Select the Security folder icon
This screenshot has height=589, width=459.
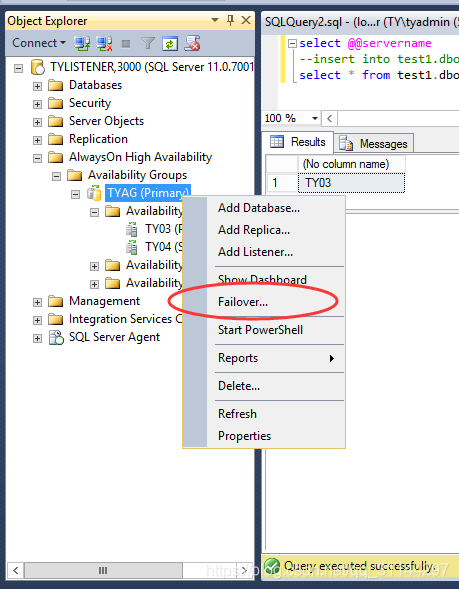tap(56, 103)
